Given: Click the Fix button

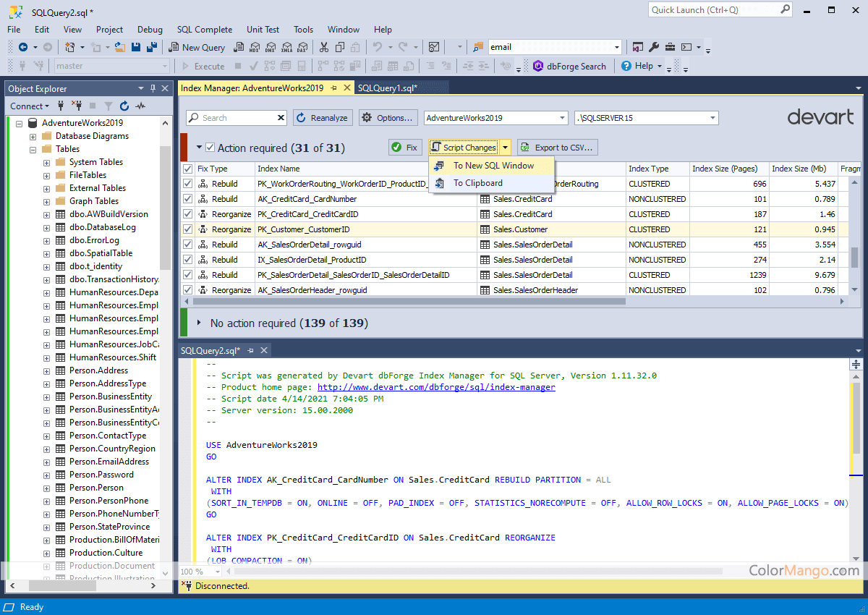Looking at the screenshot, I should (405, 148).
